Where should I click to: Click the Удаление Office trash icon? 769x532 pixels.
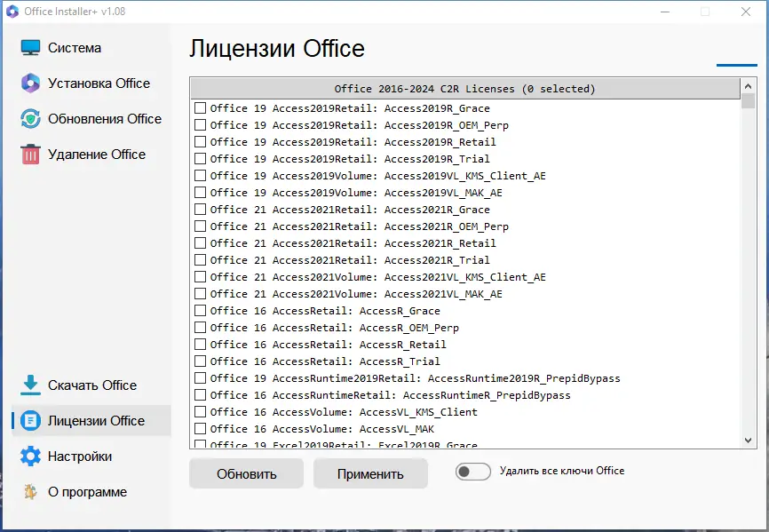31,155
